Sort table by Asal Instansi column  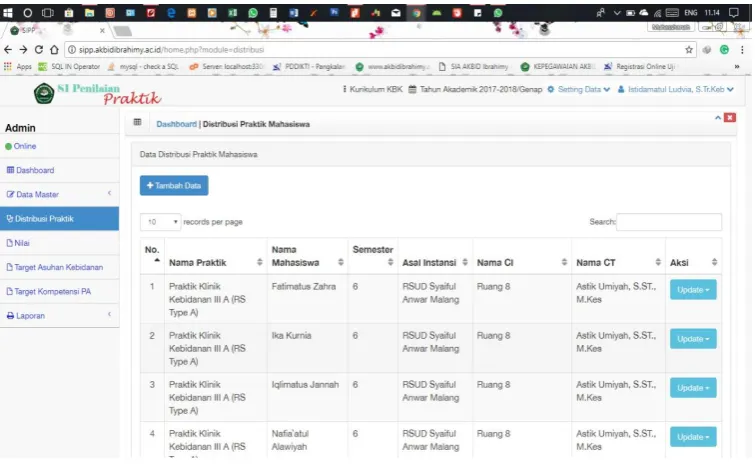click(x=435, y=262)
